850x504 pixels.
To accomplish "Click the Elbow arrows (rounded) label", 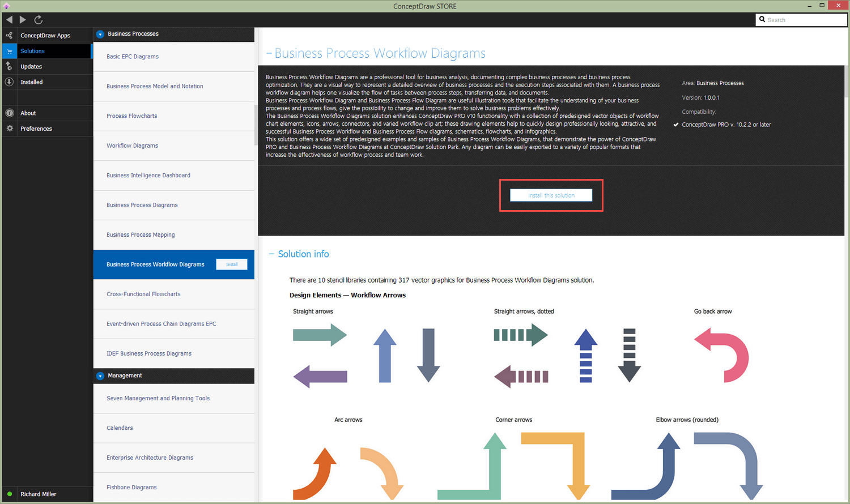I will 687,420.
